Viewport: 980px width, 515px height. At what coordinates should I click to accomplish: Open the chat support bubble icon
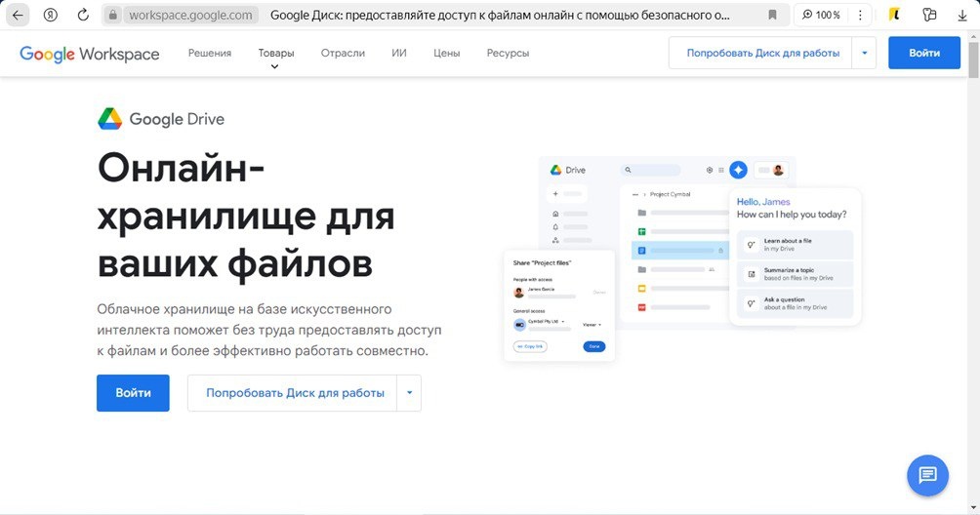tap(927, 475)
